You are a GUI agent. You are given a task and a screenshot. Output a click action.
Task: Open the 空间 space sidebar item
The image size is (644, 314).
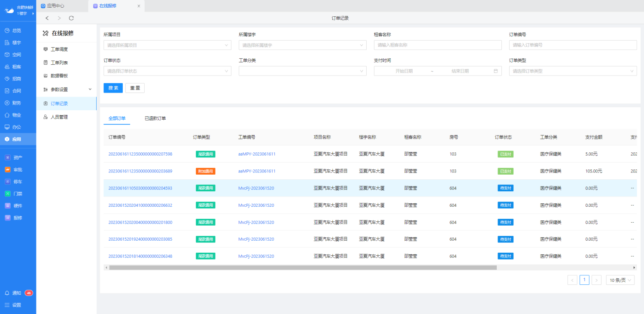click(18, 54)
